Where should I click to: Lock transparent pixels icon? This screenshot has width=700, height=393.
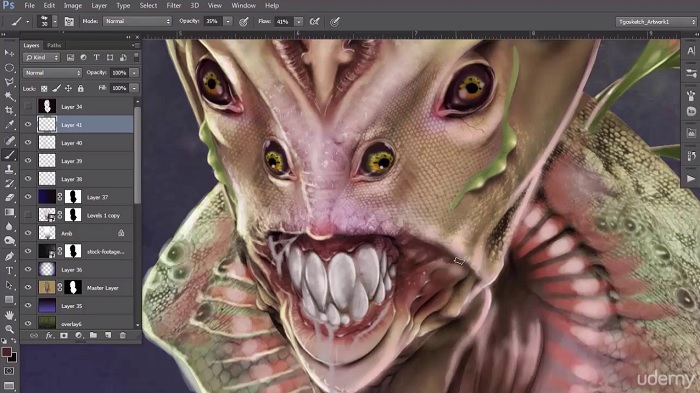click(x=44, y=88)
